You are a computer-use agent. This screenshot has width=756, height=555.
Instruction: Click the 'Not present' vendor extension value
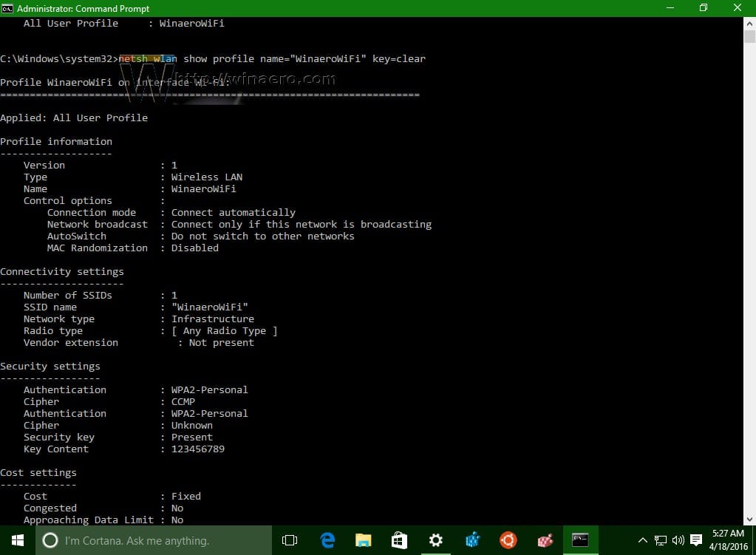(x=221, y=342)
